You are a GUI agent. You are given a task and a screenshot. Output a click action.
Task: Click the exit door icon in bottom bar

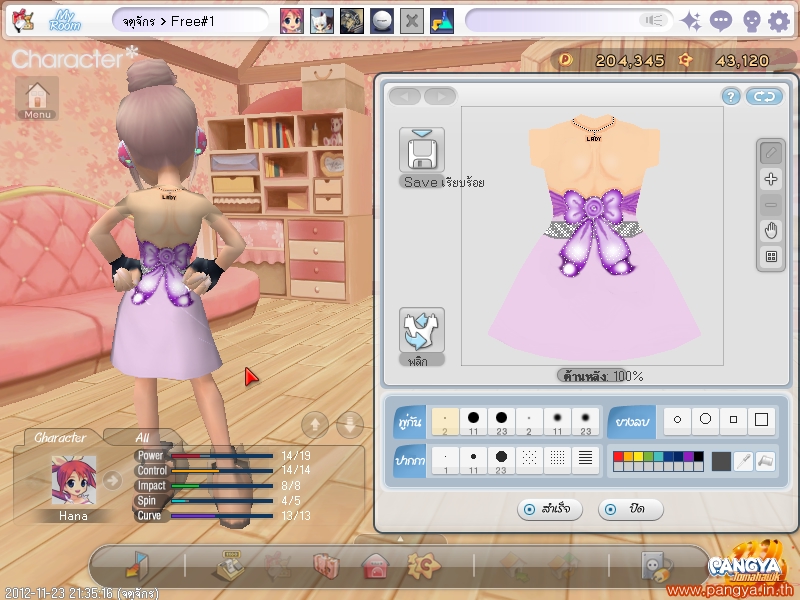(137, 565)
